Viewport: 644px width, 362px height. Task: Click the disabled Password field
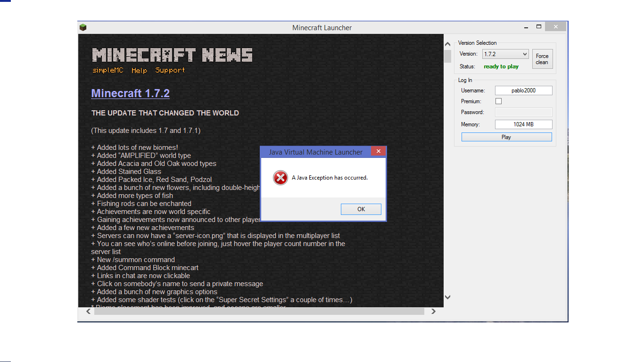[x=523, y=112]
